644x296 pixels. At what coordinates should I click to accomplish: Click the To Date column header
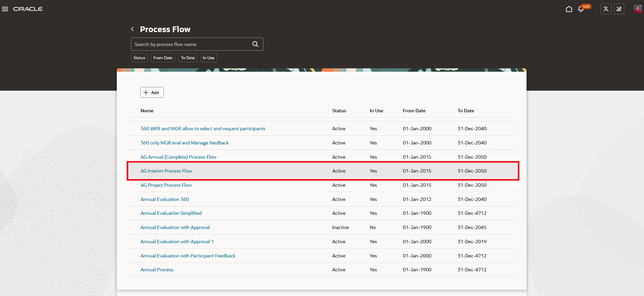(466, 111)
